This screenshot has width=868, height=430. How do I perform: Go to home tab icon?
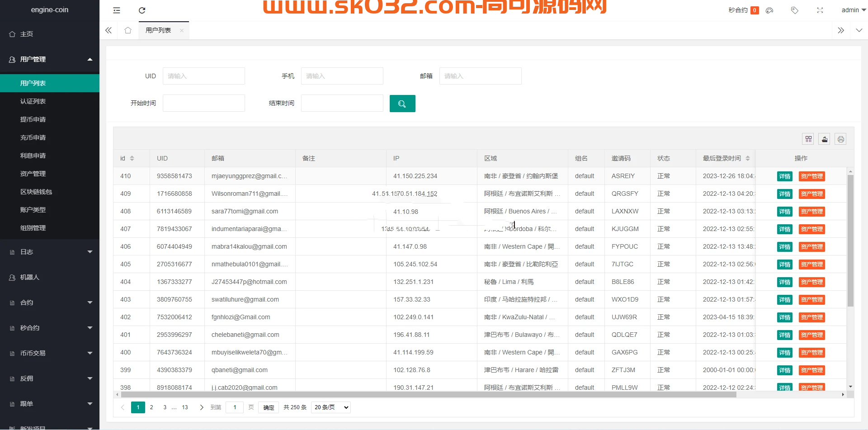click(128, 30)
